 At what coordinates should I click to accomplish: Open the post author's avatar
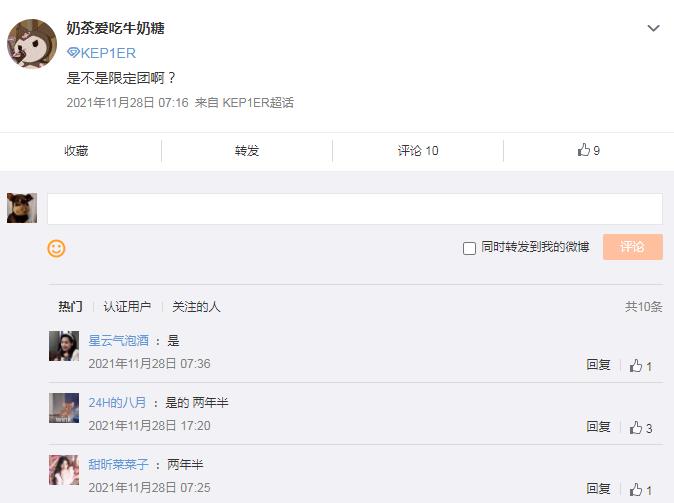31,43
